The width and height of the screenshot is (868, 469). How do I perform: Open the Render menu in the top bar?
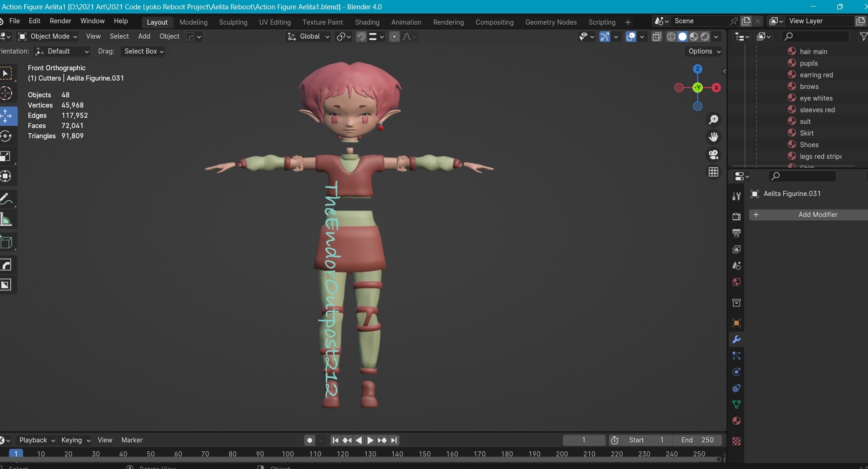click(60, 21)
